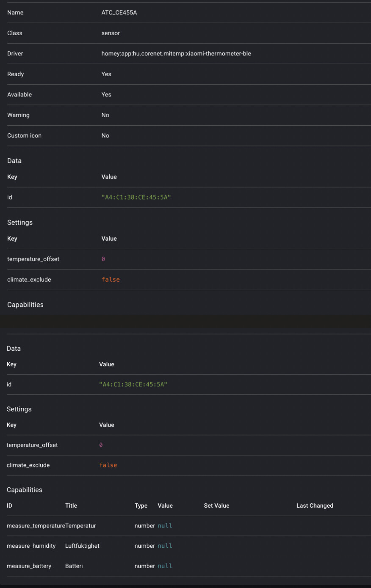Click the device name ATC_CE455A
The width and height of the screenshot is (371, 588).
click(x=119, y=13)
